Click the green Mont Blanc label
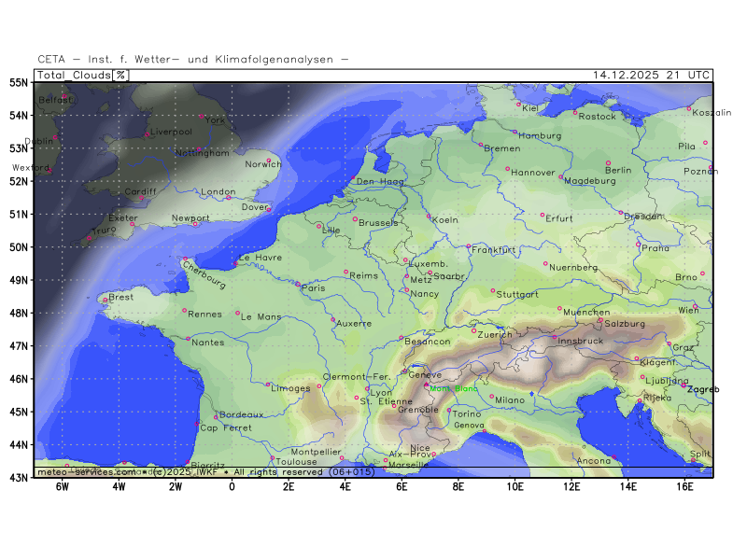This screenshot has width=747, height=560. click(x=454, y=388)
